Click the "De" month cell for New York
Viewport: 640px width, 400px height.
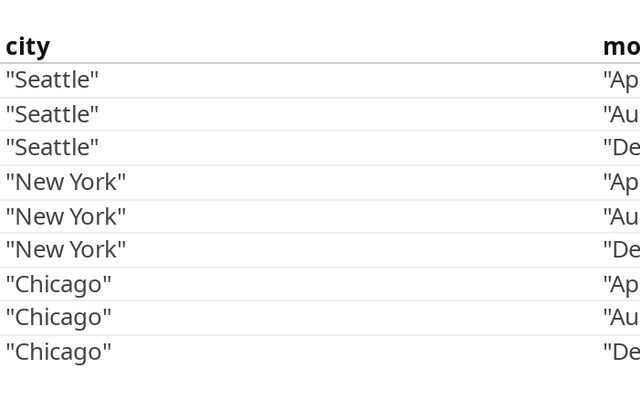[x=621, y=250]
